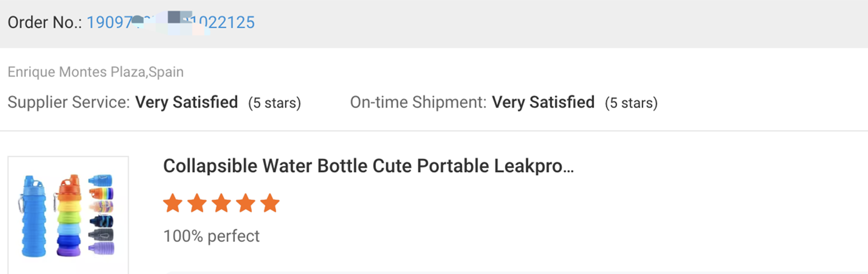Viewport: 868px width, 274px height.
Task: Click the stack of collapsed bottles image
Action: [x=101, y=214]
